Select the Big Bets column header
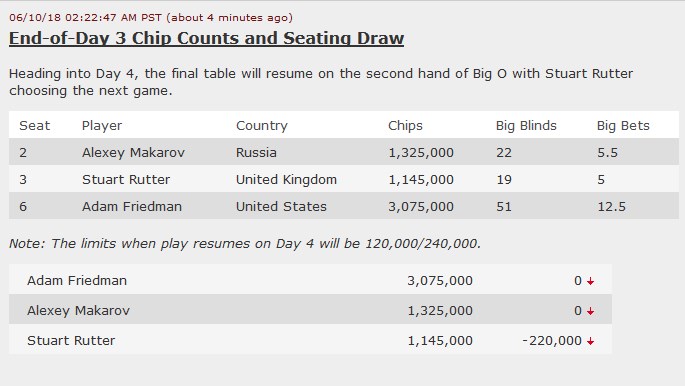Screen dimensions: 685x386 coord(623,126)
